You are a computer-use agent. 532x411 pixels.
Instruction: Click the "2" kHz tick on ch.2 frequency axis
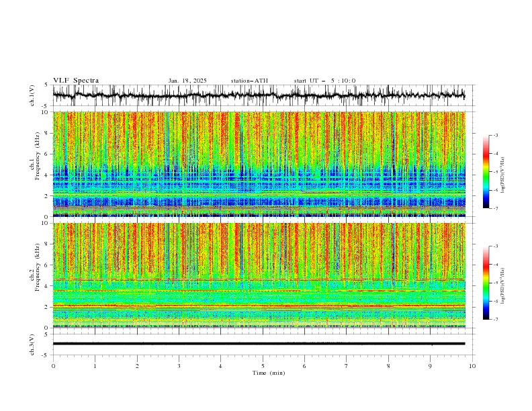click(x=47, y=307)
